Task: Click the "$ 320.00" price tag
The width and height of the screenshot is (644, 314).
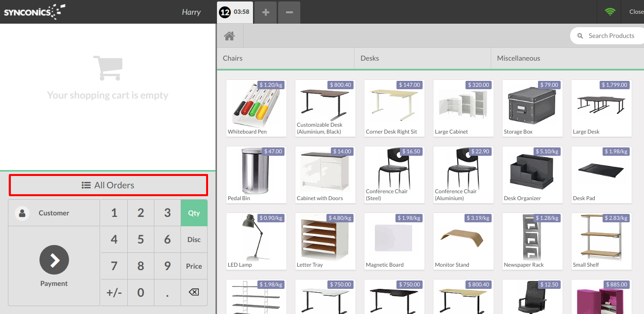Action: tap(479, 85)
